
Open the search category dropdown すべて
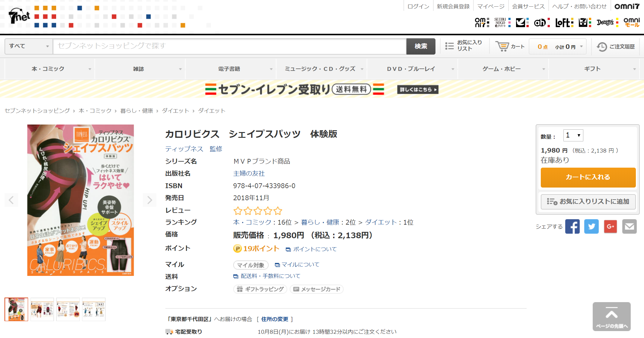[29, 46]
